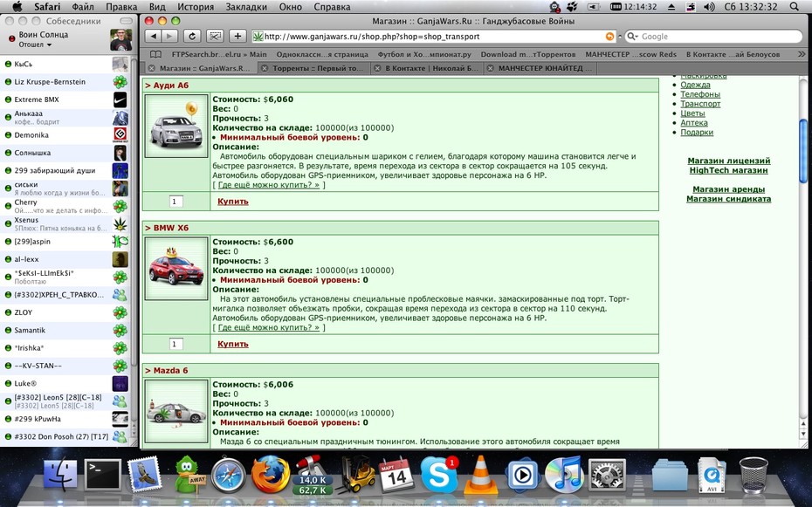Open the Google search engine dropdown arrow
812x507 pixels.
(x=632, y=37)
